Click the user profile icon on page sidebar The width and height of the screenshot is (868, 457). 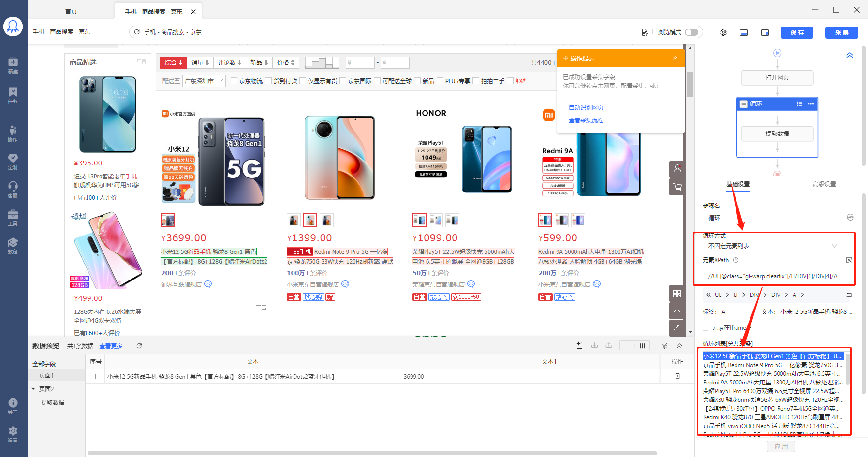click(x=677, y=169)
